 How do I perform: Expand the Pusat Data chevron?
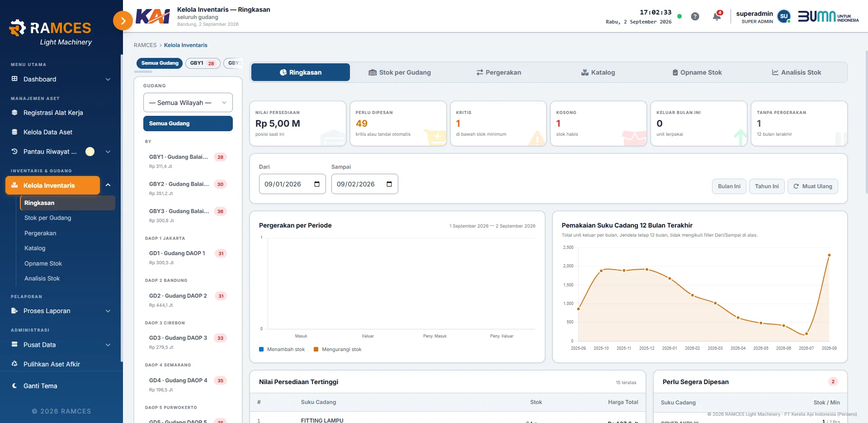tap(108, 345)
